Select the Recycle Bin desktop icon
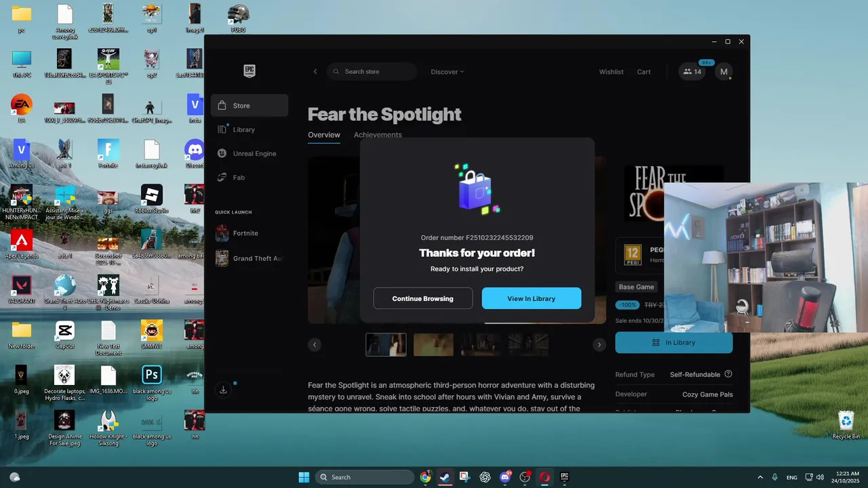The image size is (868, 488). pos(846,425)
